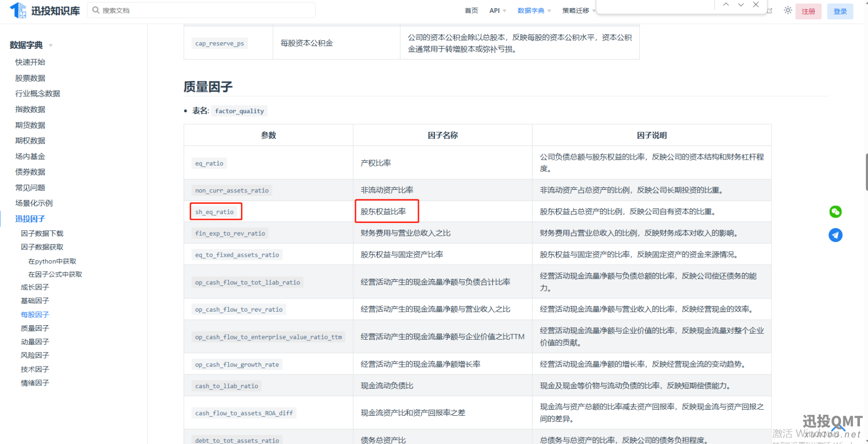Click the search magnifier icon
Image resolution: width=868 pixels, height=444 pixels.
[96, 10]
